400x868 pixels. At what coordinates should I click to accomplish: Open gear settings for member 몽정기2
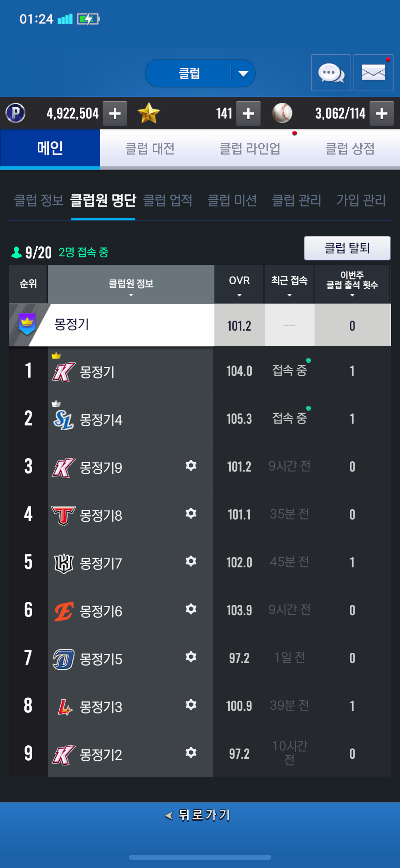(x=191, y=753)
